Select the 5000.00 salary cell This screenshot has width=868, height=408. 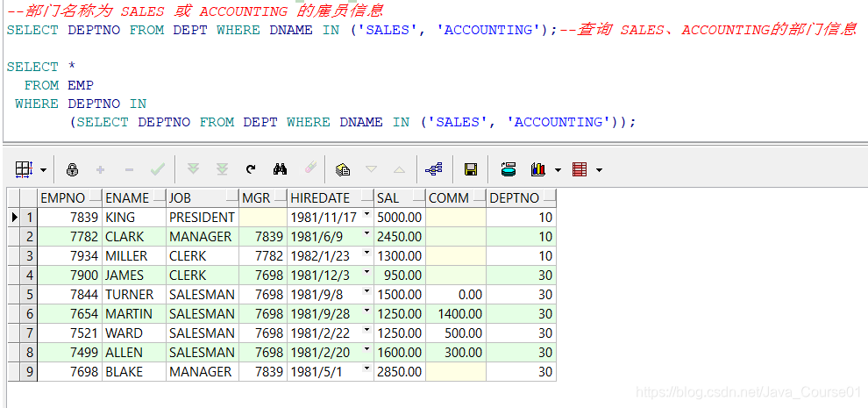coord(400,218)
